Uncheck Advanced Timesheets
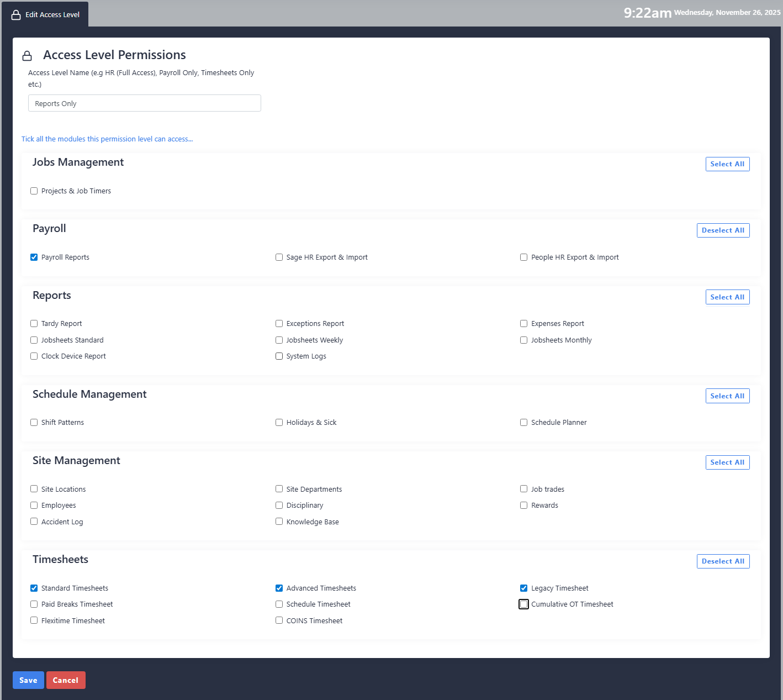This screenshot has height=700, width=783. 279,588
